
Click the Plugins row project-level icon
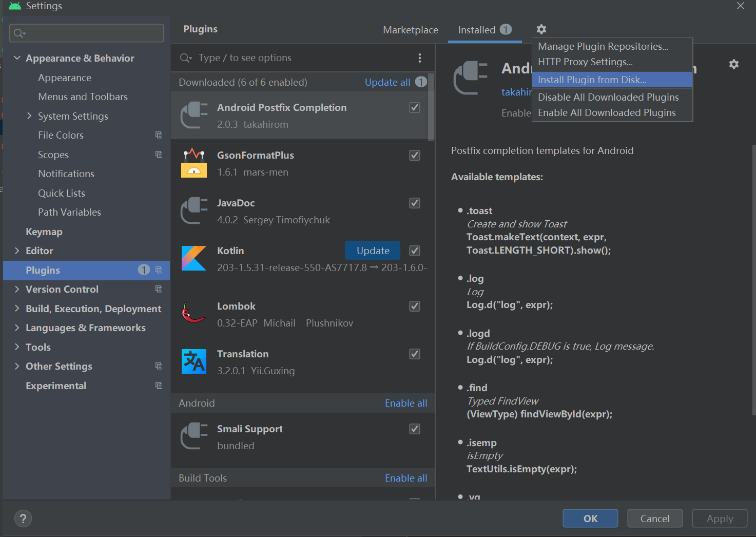click(159, 270)
